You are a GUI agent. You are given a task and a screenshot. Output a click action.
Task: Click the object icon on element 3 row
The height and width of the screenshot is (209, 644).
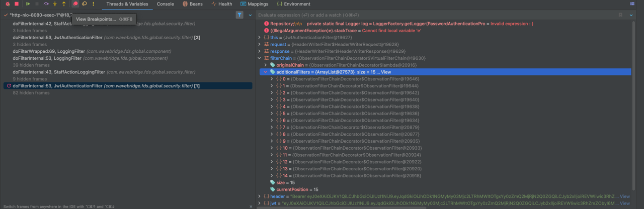point(279,100)
